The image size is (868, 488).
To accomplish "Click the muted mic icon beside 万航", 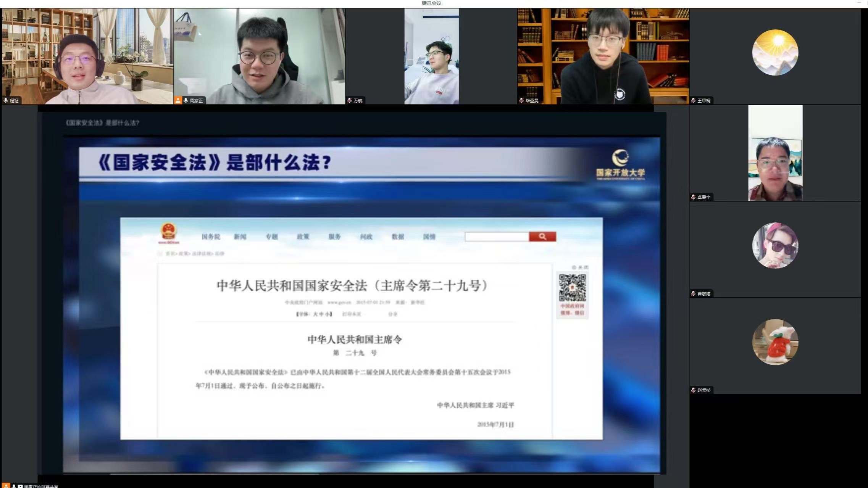I will tap(349, 100).
